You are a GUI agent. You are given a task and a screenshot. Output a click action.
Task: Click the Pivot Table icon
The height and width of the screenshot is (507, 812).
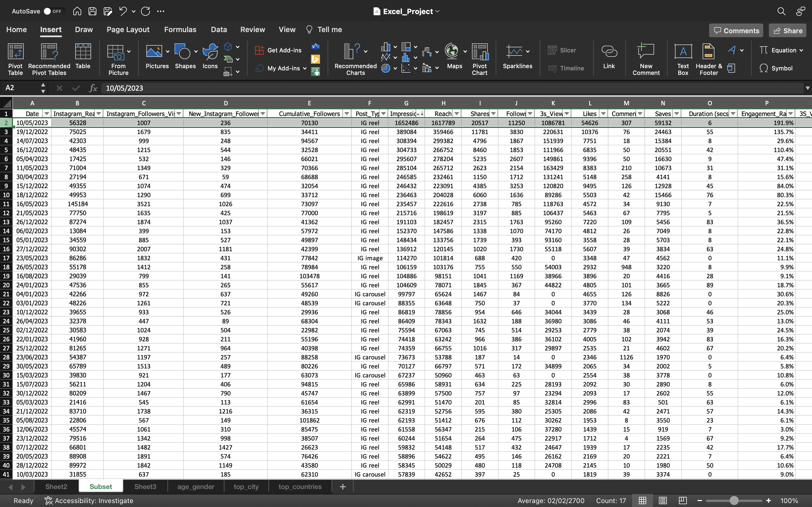click(15, 58)
